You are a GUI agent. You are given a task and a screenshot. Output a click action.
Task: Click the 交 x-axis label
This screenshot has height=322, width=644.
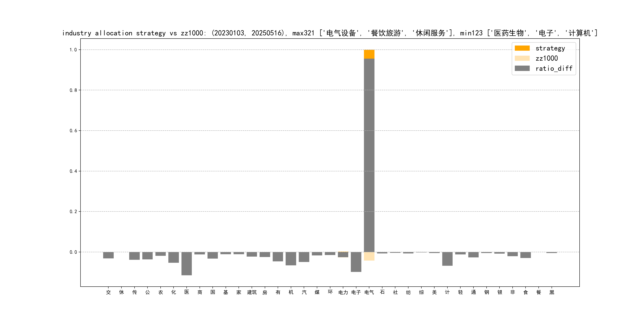[x=108, y=292]
